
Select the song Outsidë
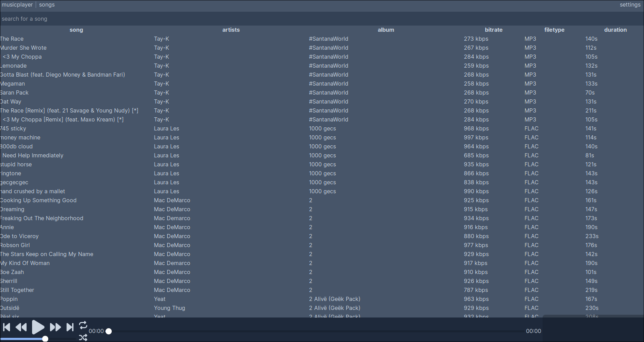(10, 308)
